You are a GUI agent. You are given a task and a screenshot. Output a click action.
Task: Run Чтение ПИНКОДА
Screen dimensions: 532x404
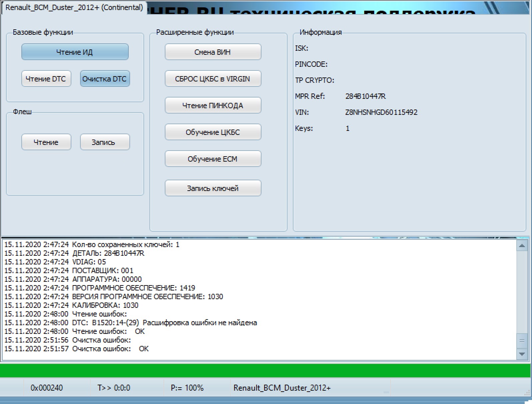click(213, 106)
